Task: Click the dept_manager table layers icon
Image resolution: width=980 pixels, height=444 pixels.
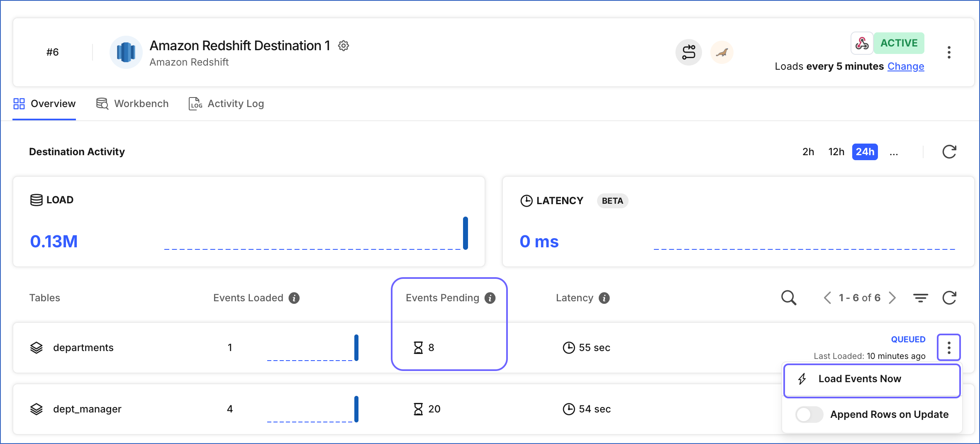Action: [x=37, y=409]
